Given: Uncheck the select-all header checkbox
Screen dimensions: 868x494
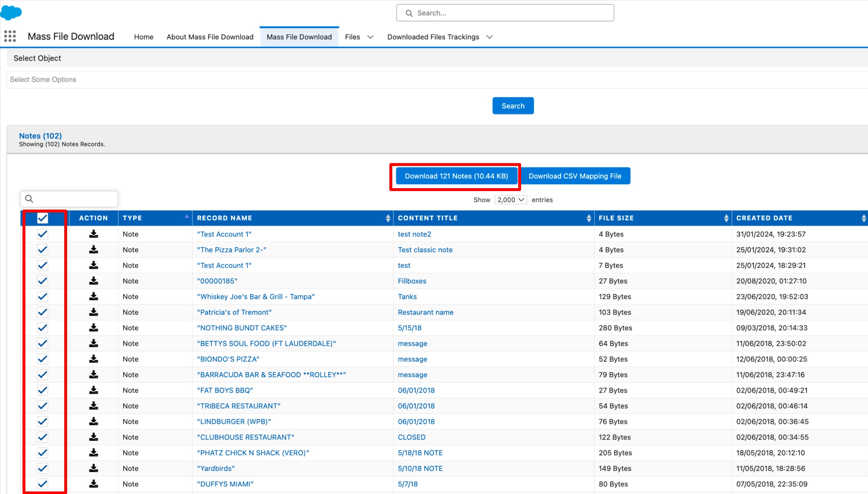Looking at the screenshot, I should pos(42,218).
